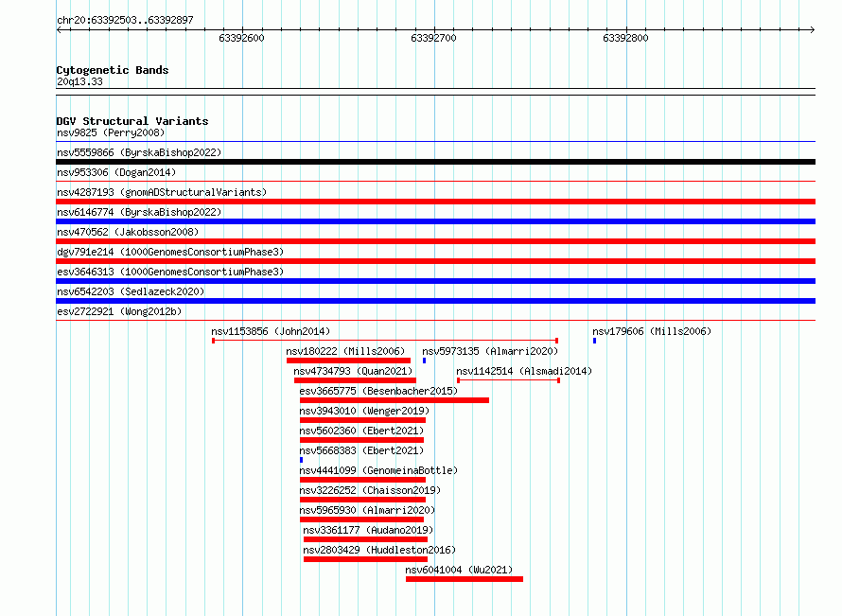
Task: Click the chr20:63392503..63392897 region label
Action: click(x=125, y=21)
